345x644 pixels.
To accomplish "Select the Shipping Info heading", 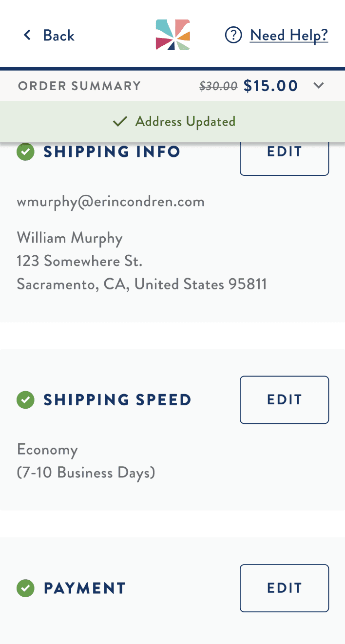I will pyautogui.click(x=112, y=152).
